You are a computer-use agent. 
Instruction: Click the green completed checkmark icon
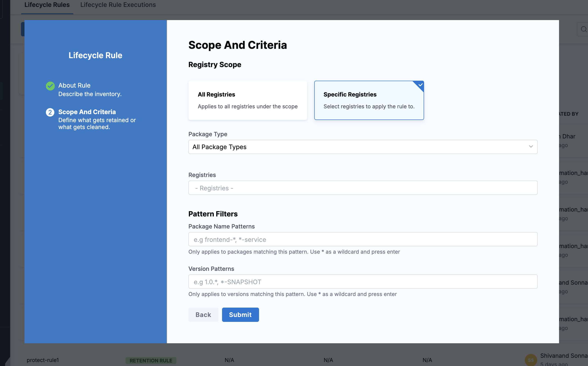click(x=50, y=86)
